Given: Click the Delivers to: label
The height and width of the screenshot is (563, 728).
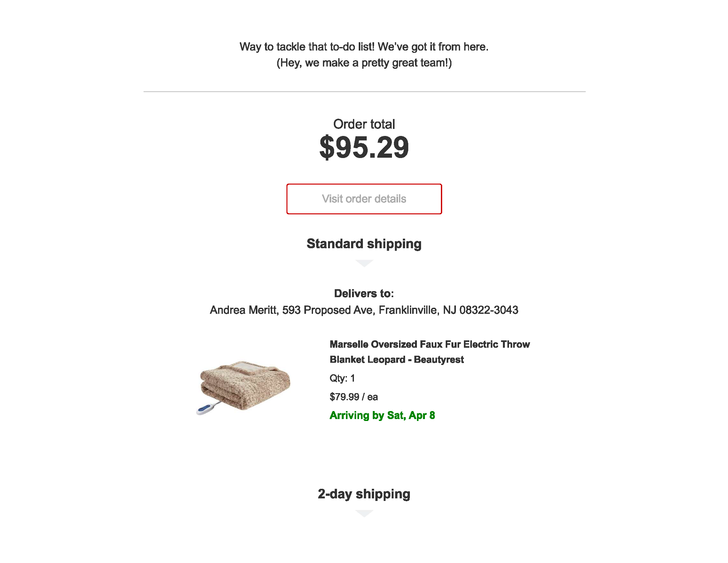Looking at the screenshot, I should [364, 294].
